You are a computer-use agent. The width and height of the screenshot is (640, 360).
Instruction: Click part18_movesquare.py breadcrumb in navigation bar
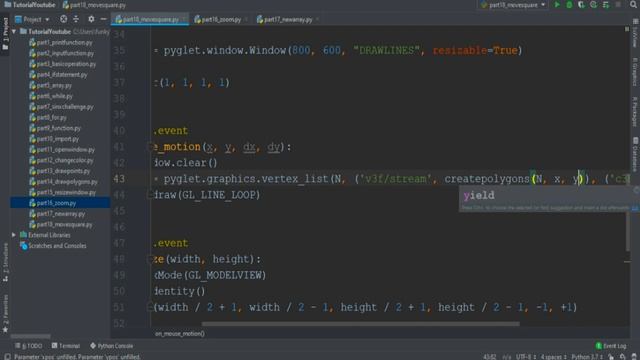click(95, 5)
